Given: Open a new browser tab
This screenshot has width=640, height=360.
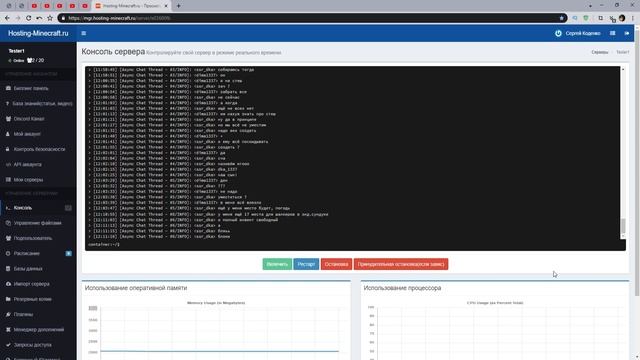Looking at the screenshot, I should coord(178,6).
